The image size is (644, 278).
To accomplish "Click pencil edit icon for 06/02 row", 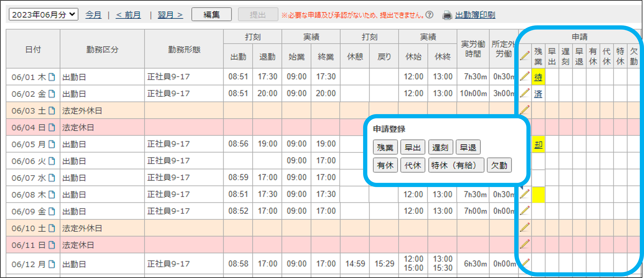I will pos(525,93).
